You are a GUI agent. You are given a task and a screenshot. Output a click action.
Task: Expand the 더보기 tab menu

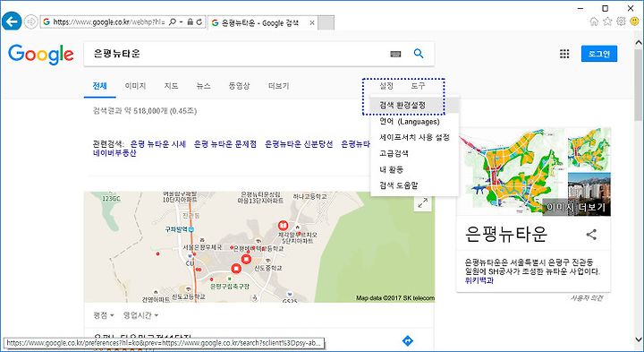tap(278, 86)
